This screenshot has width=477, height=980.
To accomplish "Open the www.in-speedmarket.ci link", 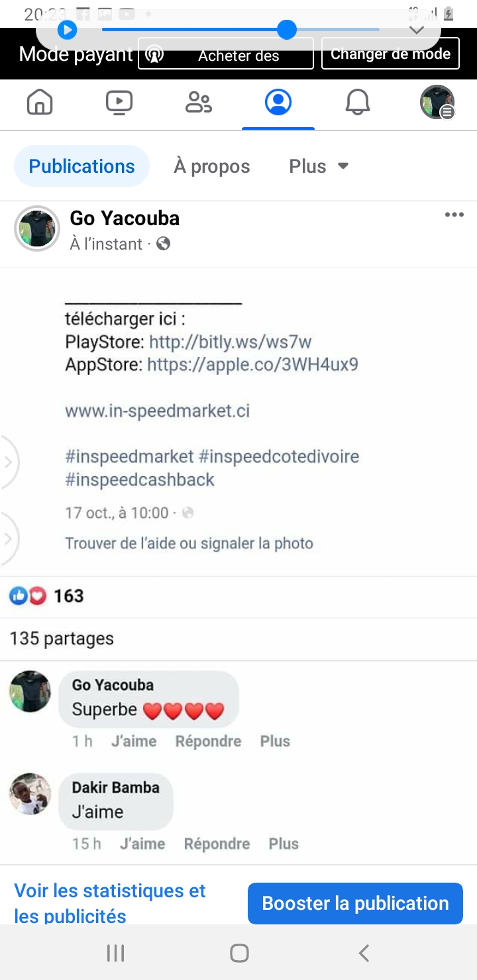I will coord(158,411).
